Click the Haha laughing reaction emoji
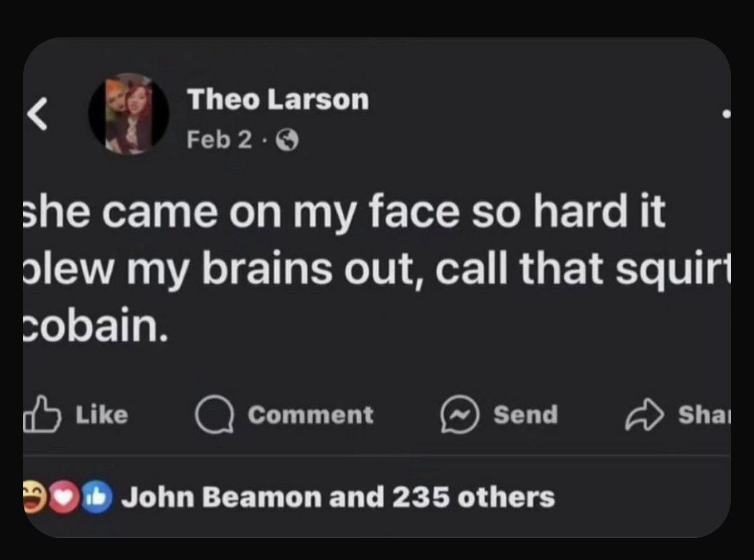The height and width of the screenshot is (560, 754). (35, 497)
